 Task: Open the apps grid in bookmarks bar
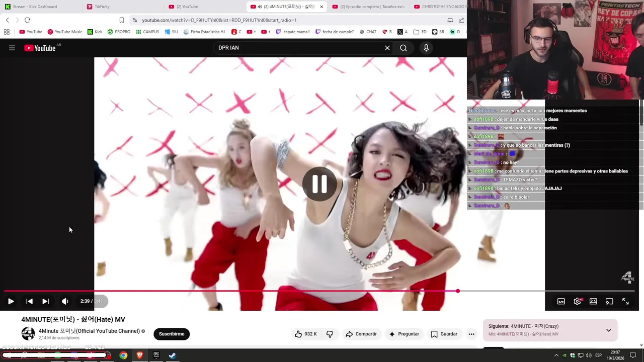point(7,32)
